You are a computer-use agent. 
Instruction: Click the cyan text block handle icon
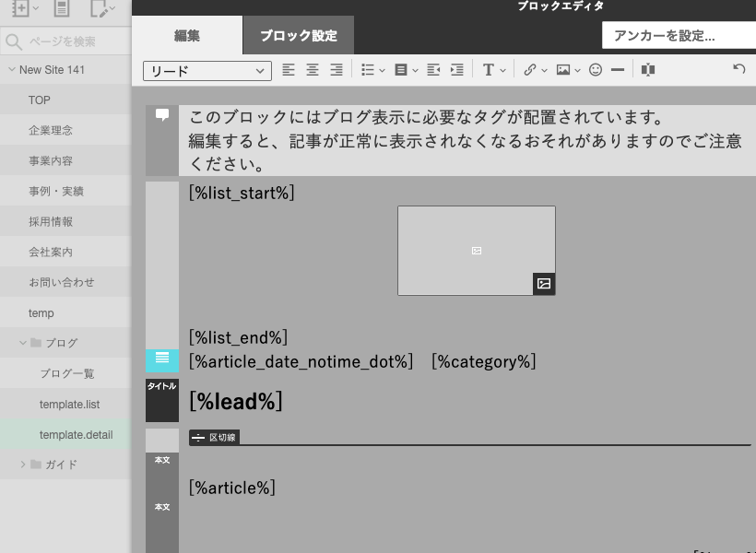(162, 360)
